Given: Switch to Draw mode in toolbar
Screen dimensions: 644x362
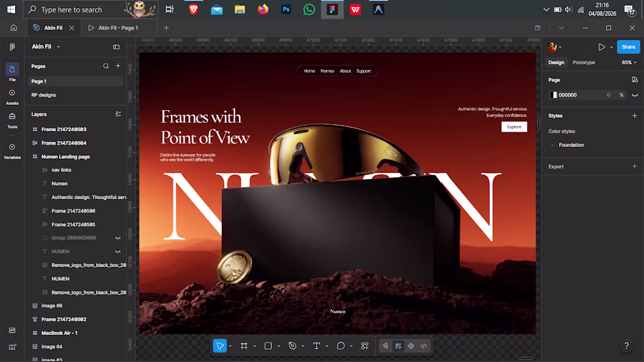Looking at the screenshot, I should 385,346.
